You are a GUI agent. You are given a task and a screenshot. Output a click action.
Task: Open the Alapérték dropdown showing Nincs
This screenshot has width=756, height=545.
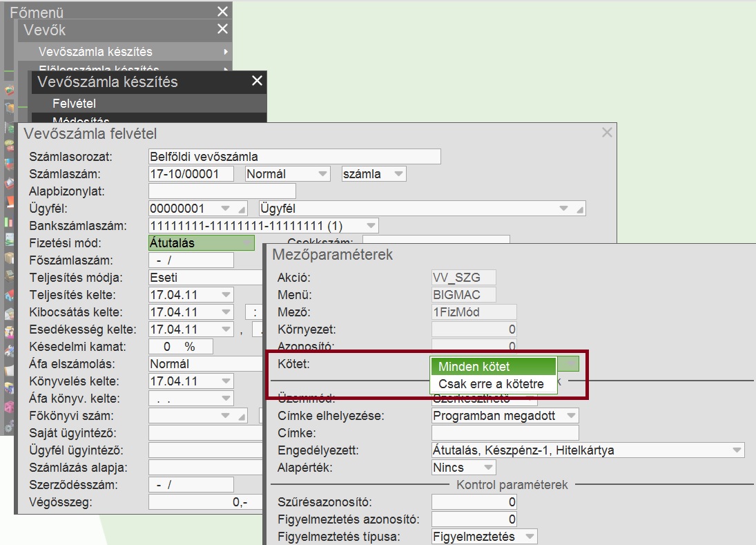click(x=488, y=468)
